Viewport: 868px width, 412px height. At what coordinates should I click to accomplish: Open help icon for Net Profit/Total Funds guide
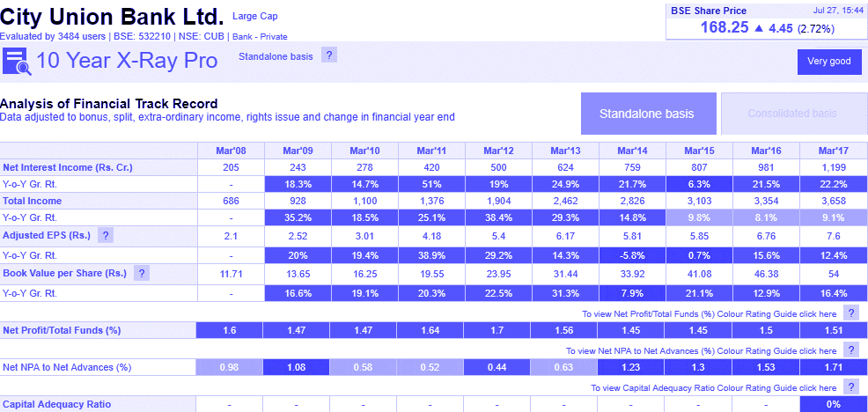(851, 313)
